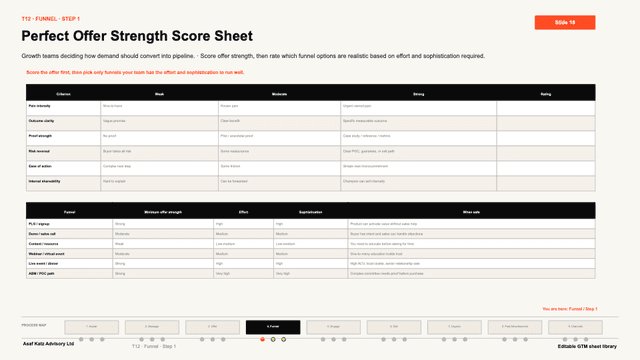Select the active 4. Funnel step

273,327
